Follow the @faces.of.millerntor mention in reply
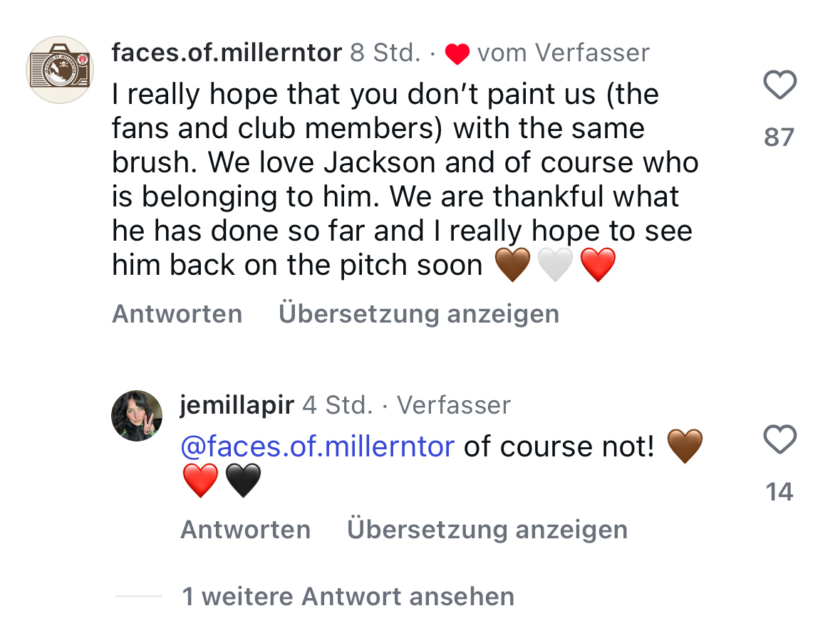Screen dimensions: 840x633 point(317,446)
